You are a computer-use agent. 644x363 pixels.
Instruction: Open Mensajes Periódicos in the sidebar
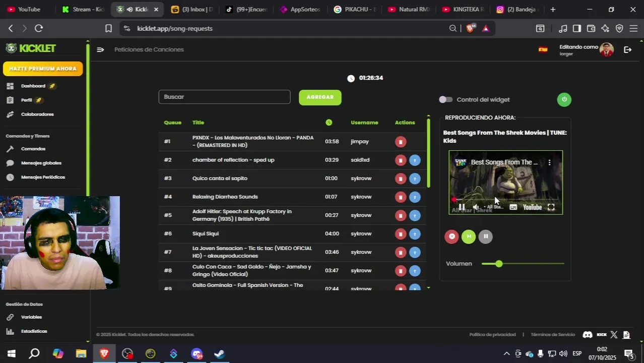(x=43, y=177)
